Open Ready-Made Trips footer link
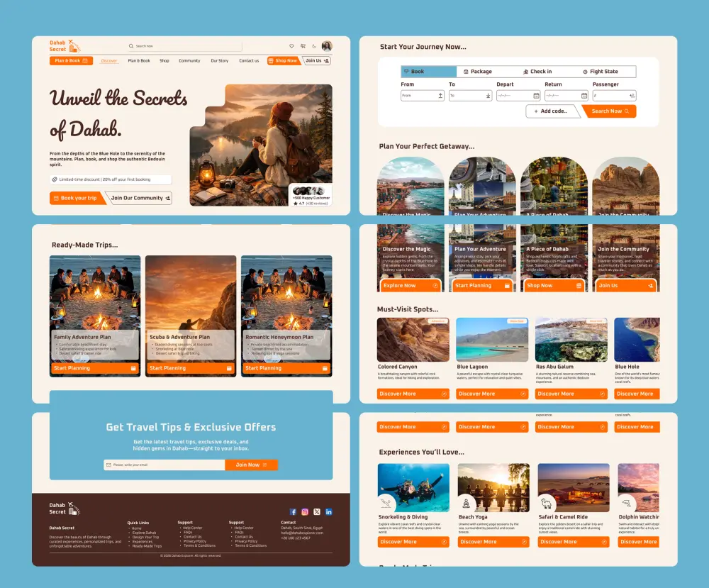The width and height of the screenshot is (709, 588). (x=147, y=546)
